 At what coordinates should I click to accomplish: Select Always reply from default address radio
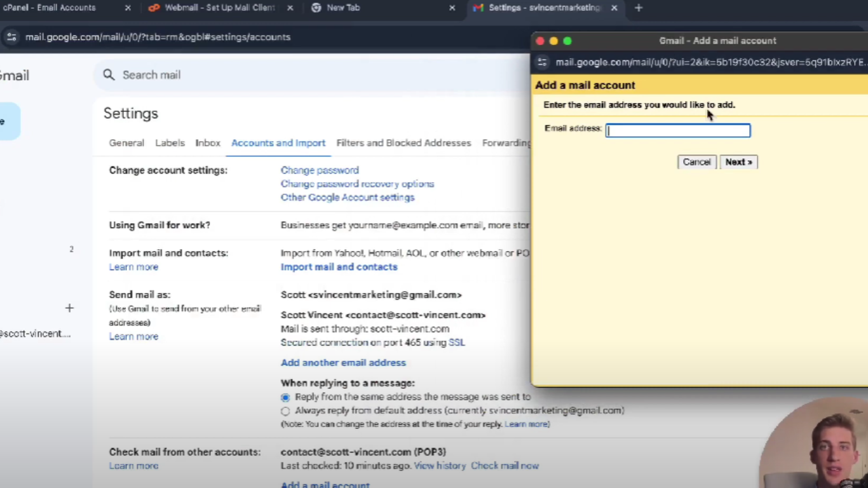click(285, 411)
